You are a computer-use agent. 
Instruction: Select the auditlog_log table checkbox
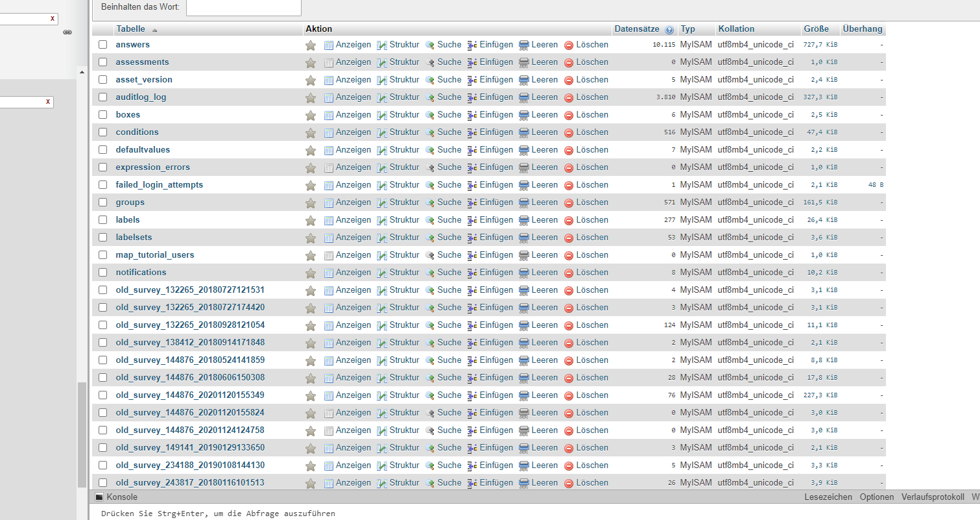[102, 97]
